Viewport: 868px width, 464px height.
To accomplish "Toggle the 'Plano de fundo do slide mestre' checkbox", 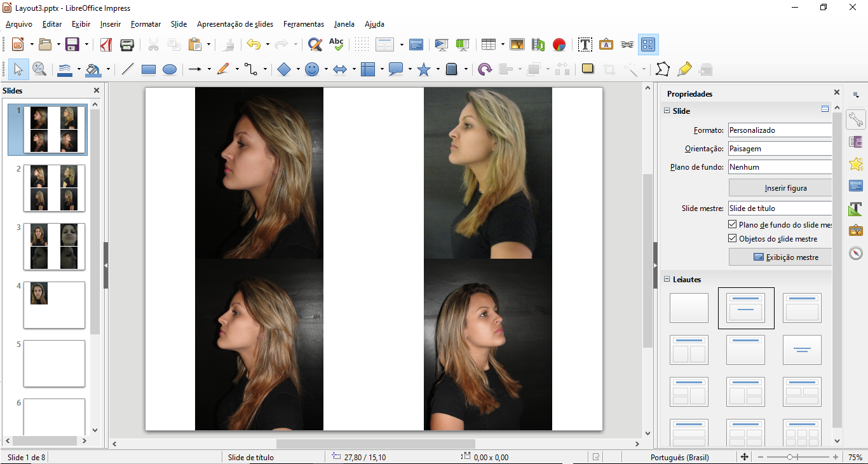I will point(733,225).
